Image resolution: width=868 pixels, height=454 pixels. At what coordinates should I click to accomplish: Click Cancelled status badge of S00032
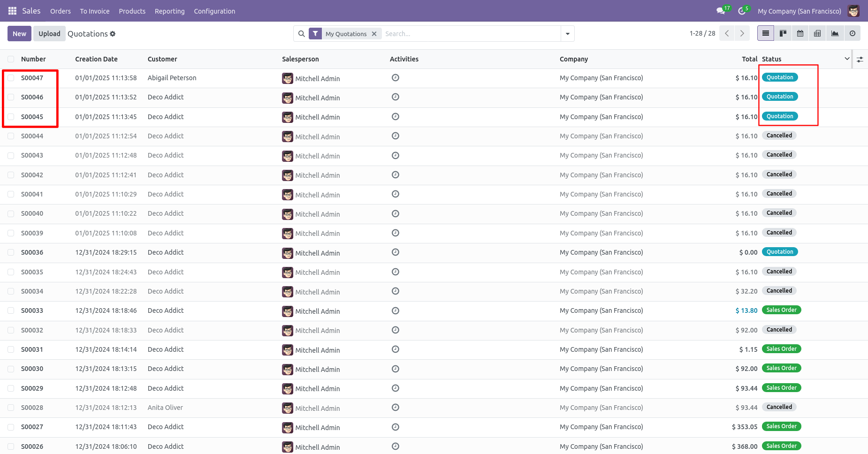779,330
